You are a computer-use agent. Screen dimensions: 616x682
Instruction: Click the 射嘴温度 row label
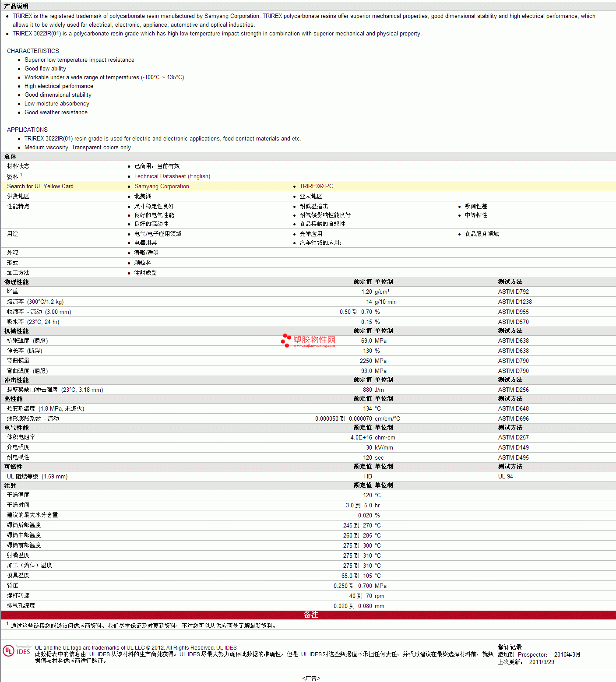coord(18,555)
